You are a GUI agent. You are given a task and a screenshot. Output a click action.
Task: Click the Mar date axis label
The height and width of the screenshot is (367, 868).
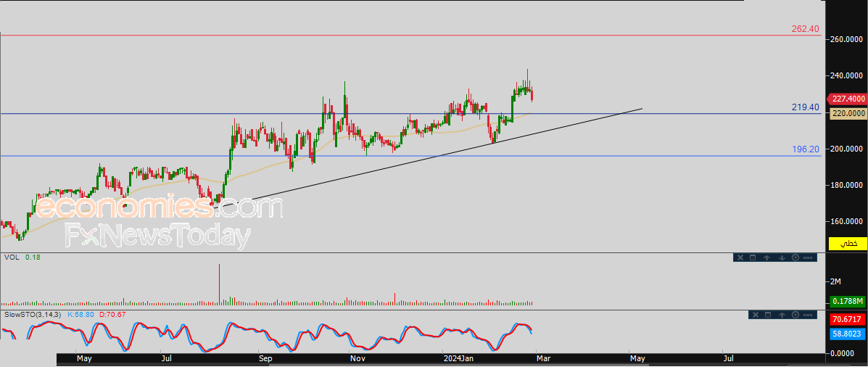pyautogui.click(x=543, y=359)
